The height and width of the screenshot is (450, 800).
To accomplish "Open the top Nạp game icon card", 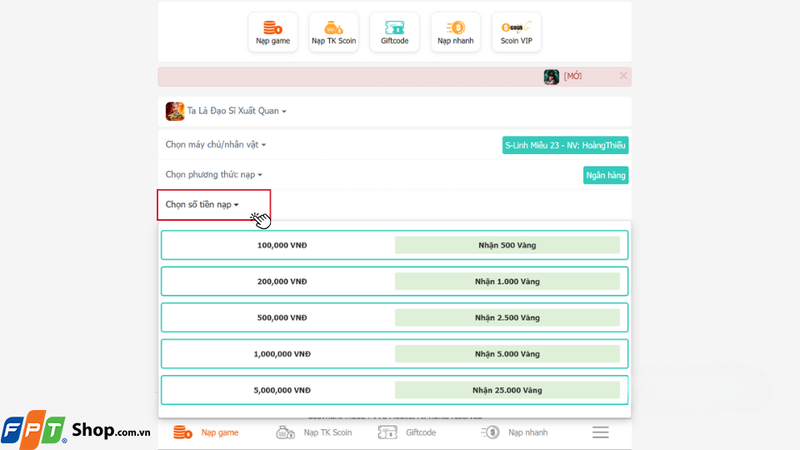I will 273,32.
